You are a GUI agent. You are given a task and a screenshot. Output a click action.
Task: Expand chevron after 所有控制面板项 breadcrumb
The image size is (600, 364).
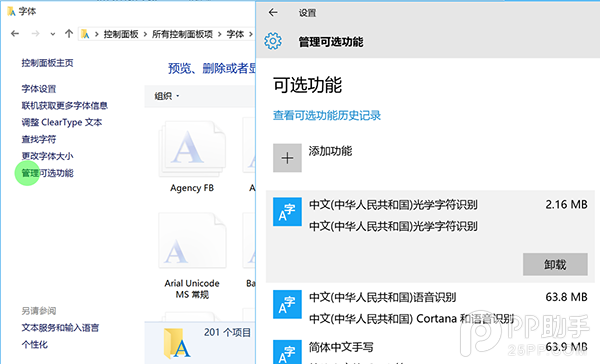219,34
